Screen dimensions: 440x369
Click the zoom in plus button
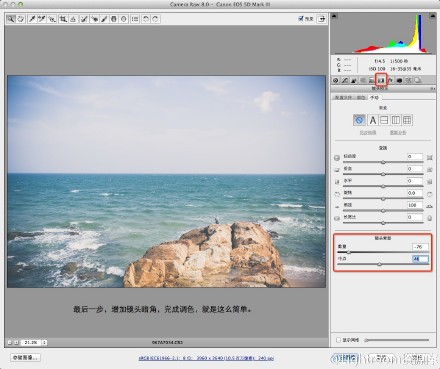point(16,342)
